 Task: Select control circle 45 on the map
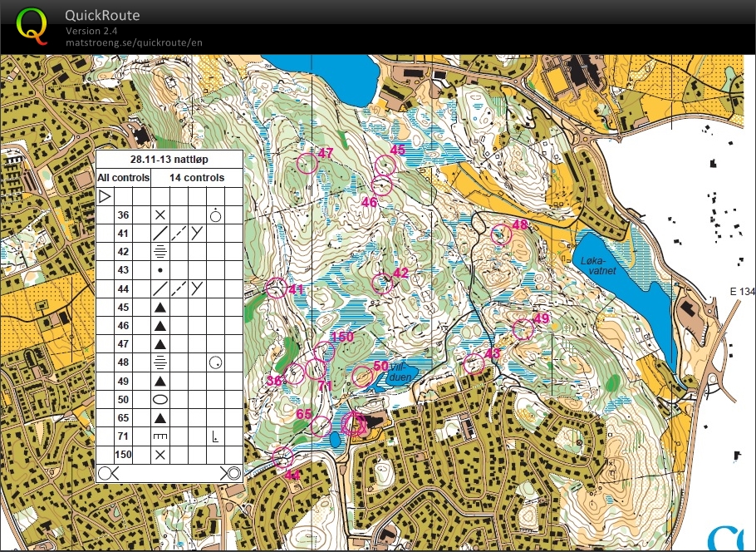(x=386, y=165)
